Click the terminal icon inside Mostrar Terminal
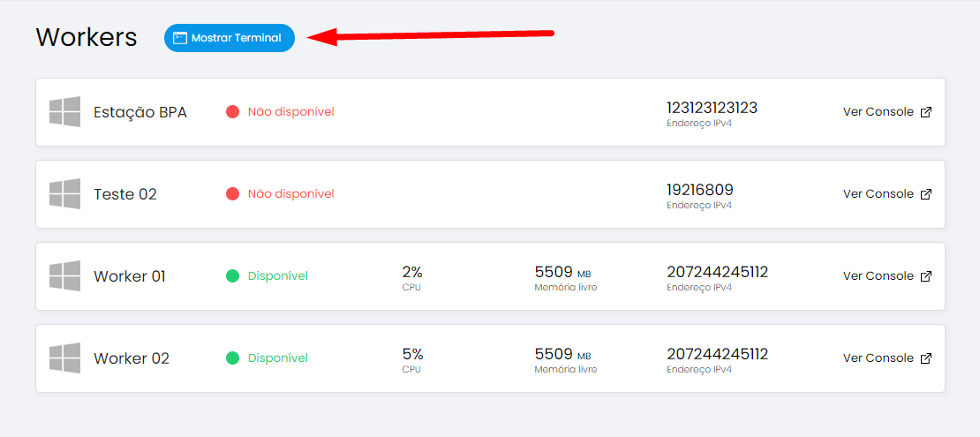This screenshot has height=437, width=980. coord(180,37)
